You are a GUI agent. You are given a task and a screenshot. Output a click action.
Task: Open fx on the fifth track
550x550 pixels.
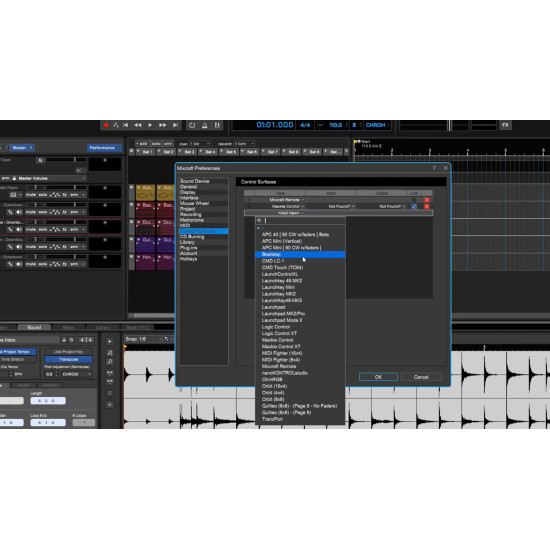pyautogui.click(x=65, y=264)
